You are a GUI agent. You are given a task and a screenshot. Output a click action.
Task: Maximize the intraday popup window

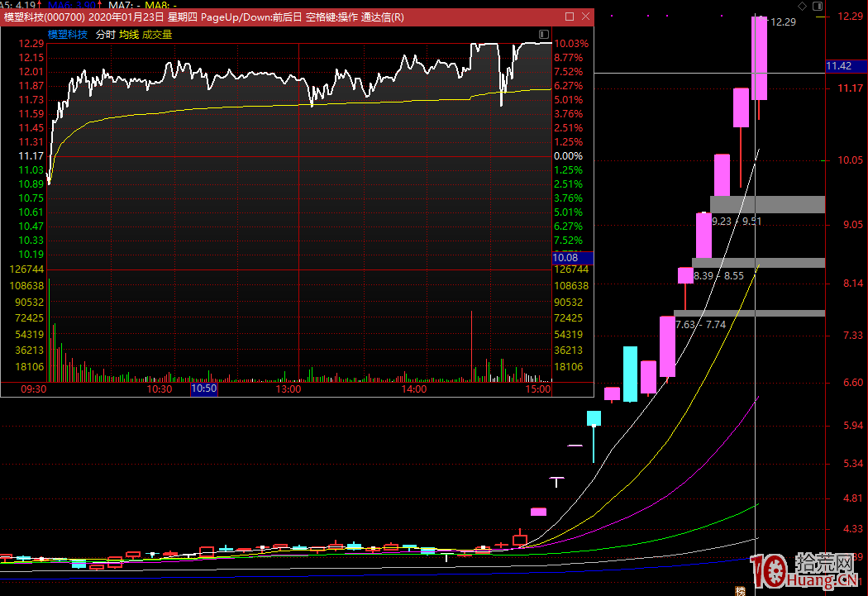coord(569,17)
